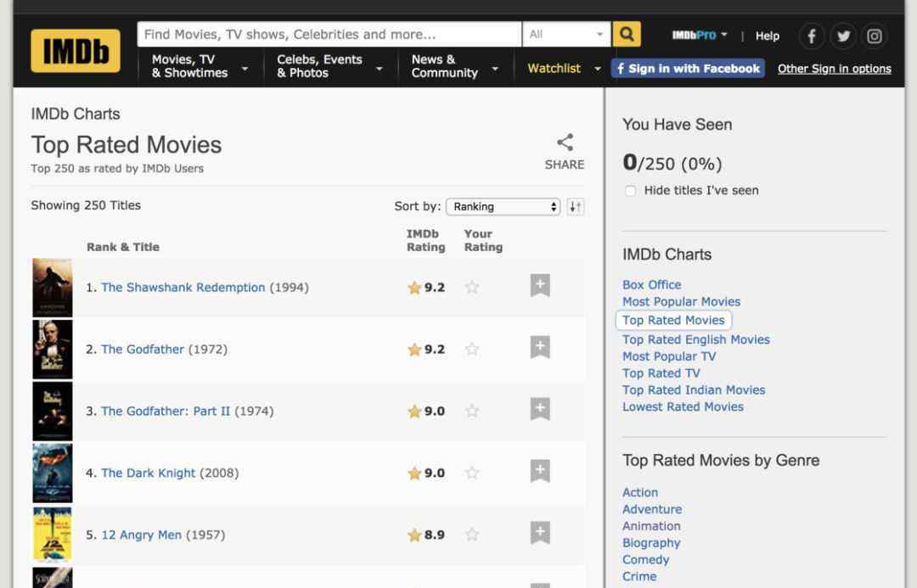Screen dimensions: 917x588
Task: Expand News & Community menu
Action: coord(456,66)
